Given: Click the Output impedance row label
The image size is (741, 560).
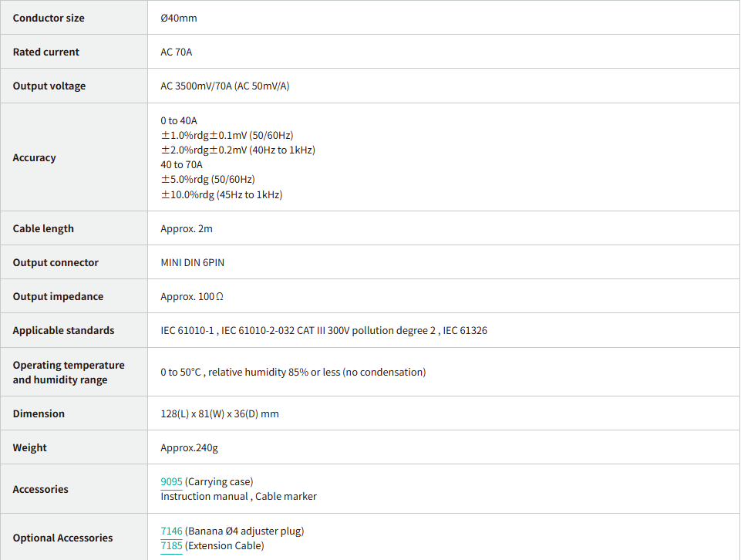Looking at the screenshot, I should click(x=58, y=296).
